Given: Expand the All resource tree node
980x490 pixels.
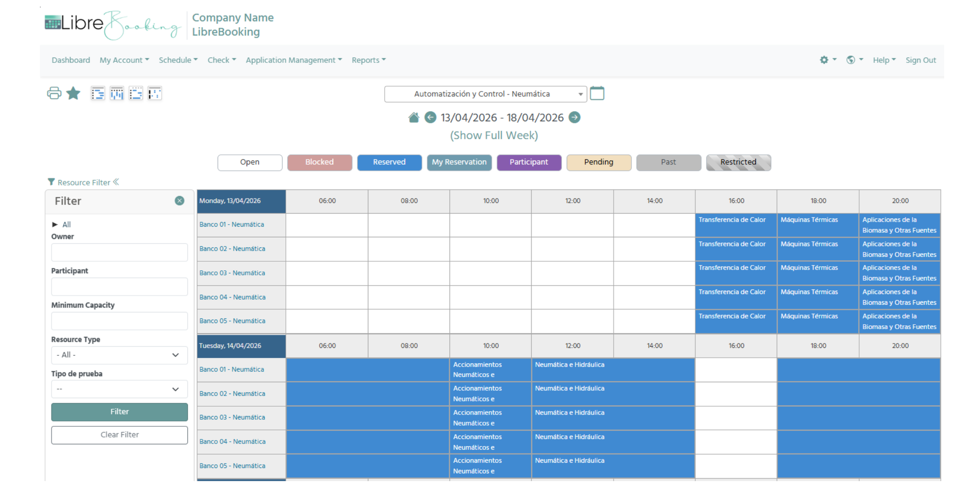Looking at the screenshot, I should pos(55,224).
